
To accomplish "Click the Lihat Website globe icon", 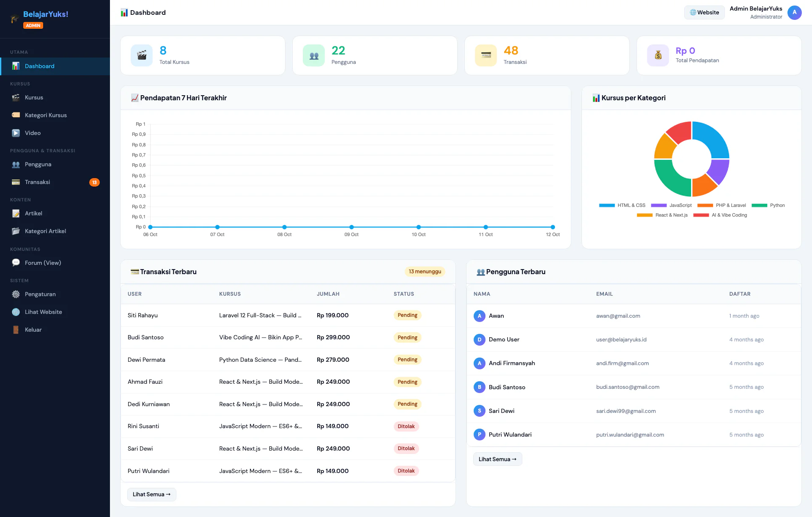I will point(16,312).
